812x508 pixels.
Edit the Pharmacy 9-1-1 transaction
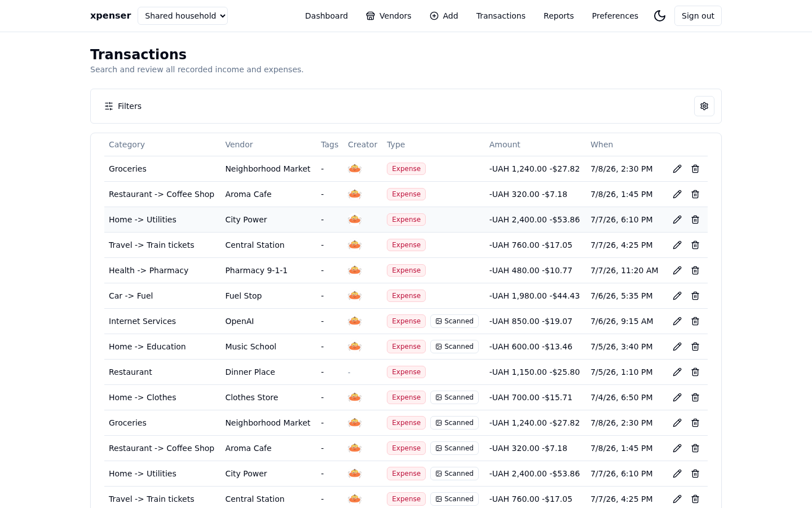(677, 270)
